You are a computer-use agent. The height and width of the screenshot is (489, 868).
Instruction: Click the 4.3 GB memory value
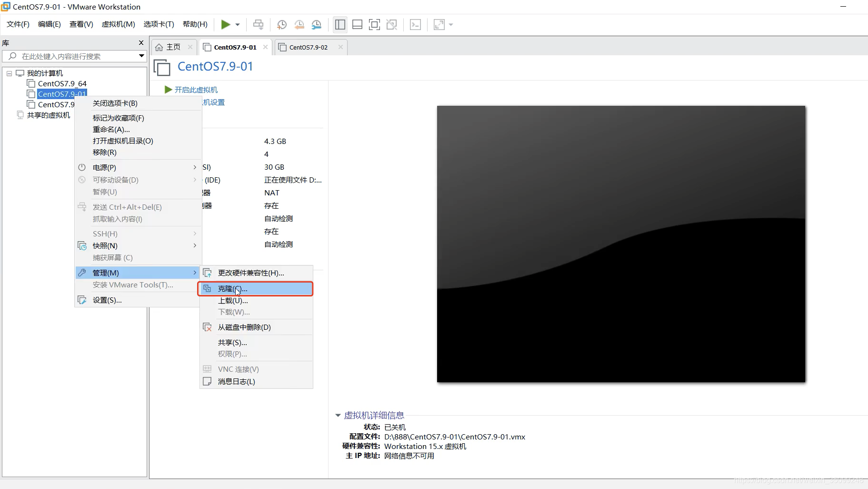pos(275,141)
